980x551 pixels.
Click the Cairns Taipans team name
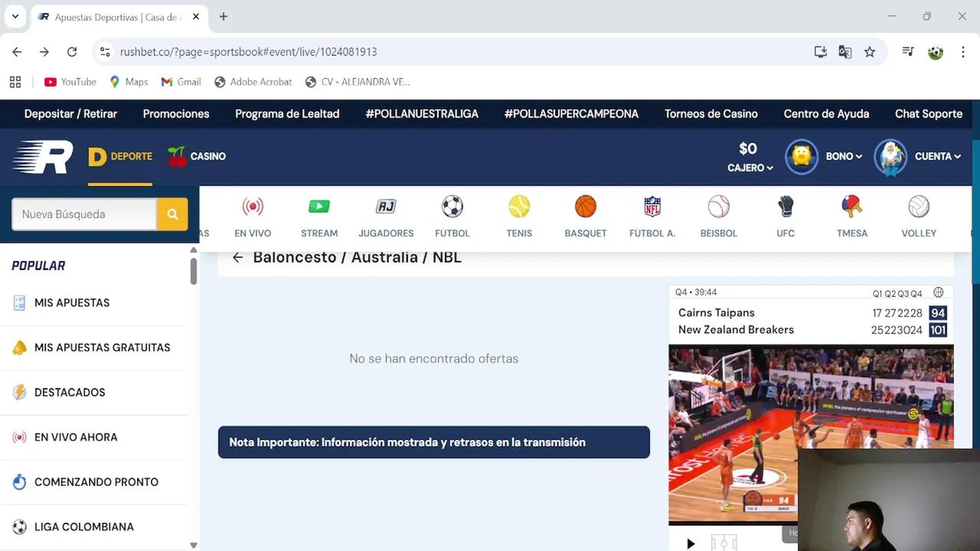(717, 313)
